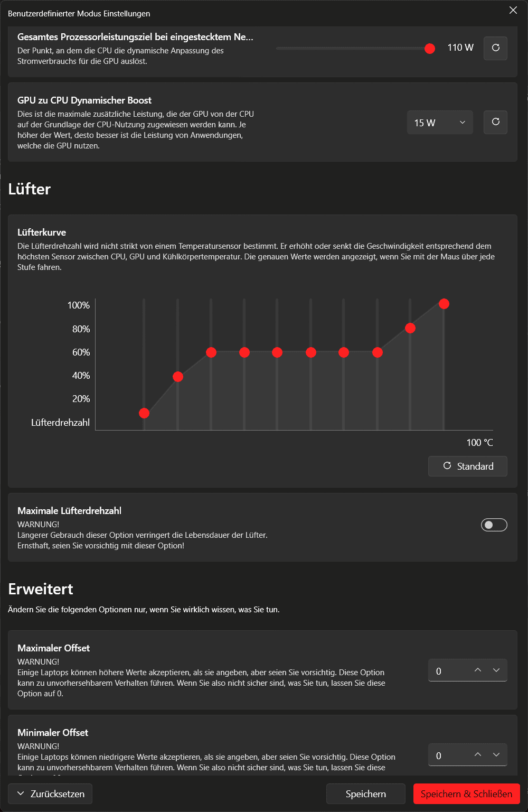Viewport: 528px width, 812px height.
Task: Select the 80% fan curve point
Action: point(410,329)
